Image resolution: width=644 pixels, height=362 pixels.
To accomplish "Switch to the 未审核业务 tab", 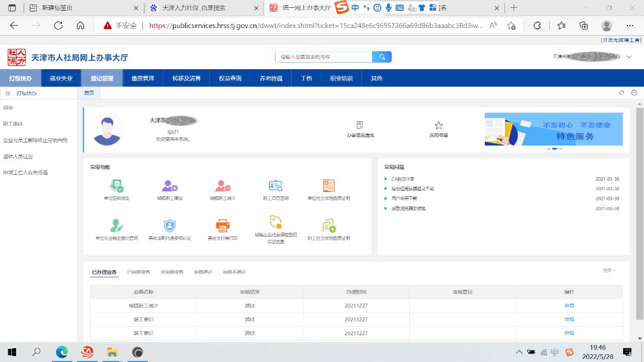I will click(x=172, y=272).
